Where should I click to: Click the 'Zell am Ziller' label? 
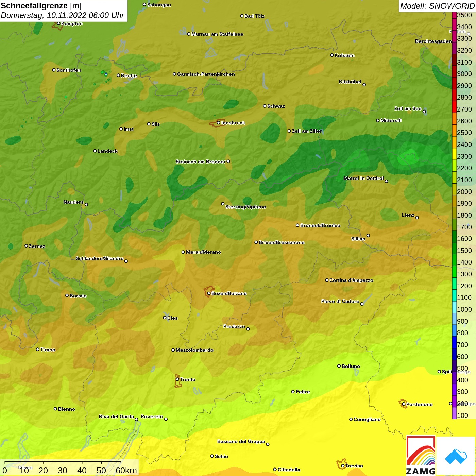[x=307, y=131]
